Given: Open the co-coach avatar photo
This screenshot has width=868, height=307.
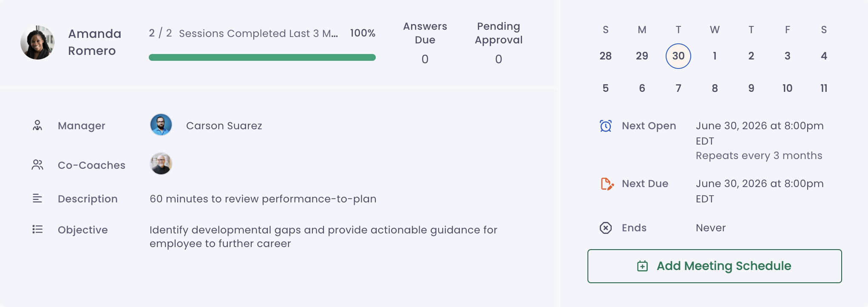Looking at the screenshot, I should (x=161, y=164).
